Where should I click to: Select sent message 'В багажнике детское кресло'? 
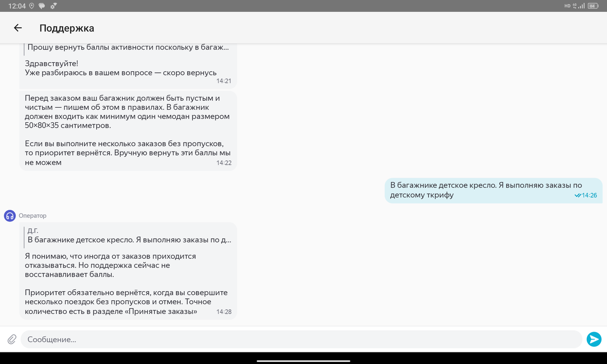494,190
